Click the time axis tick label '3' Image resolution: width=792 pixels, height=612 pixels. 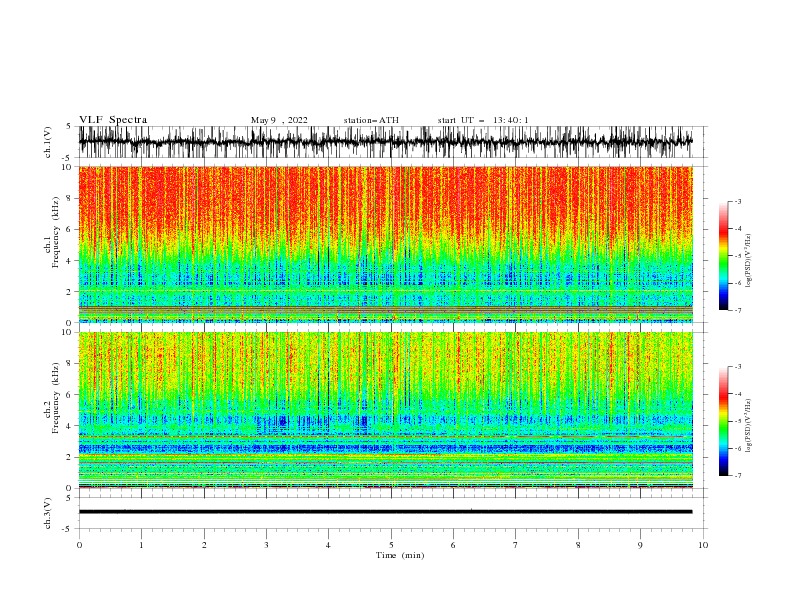266,545
